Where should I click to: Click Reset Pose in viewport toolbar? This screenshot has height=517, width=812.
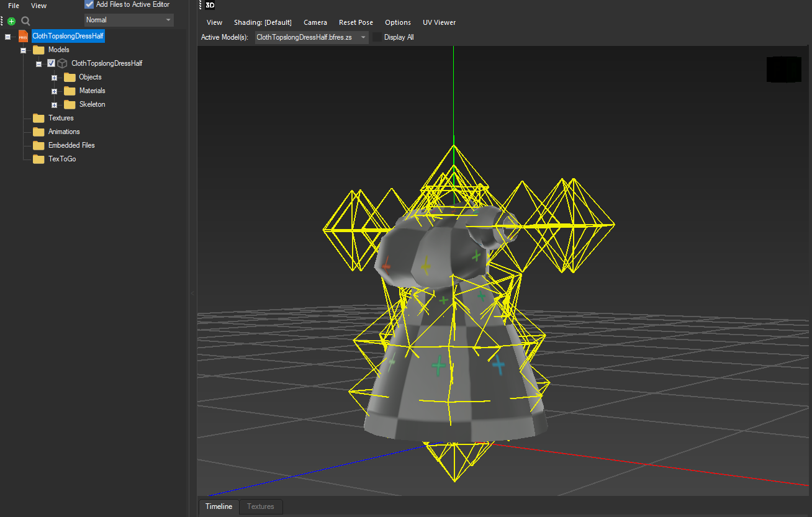(356, 22)
